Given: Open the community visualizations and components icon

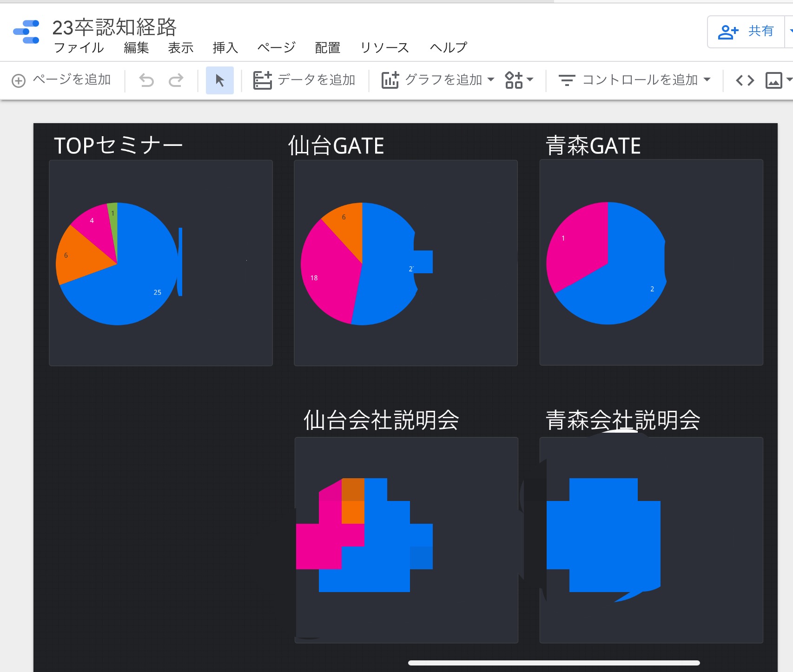Looking at the screenshot, I should pos(519,80).
